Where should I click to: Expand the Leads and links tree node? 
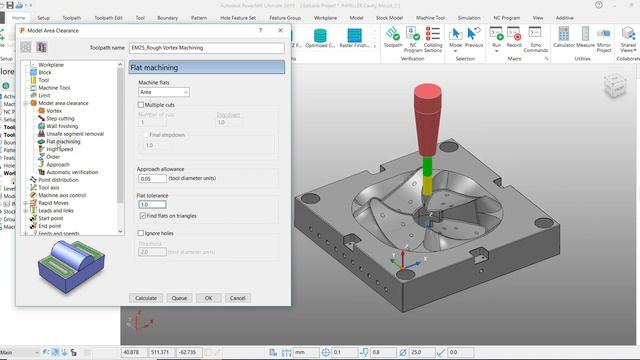coord(26,211)
